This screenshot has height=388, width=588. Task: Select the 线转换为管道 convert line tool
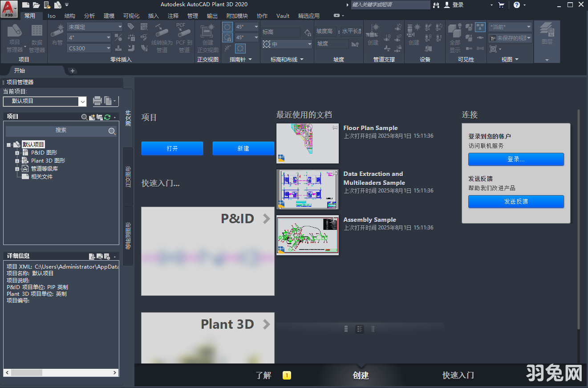tap(162, 37)
